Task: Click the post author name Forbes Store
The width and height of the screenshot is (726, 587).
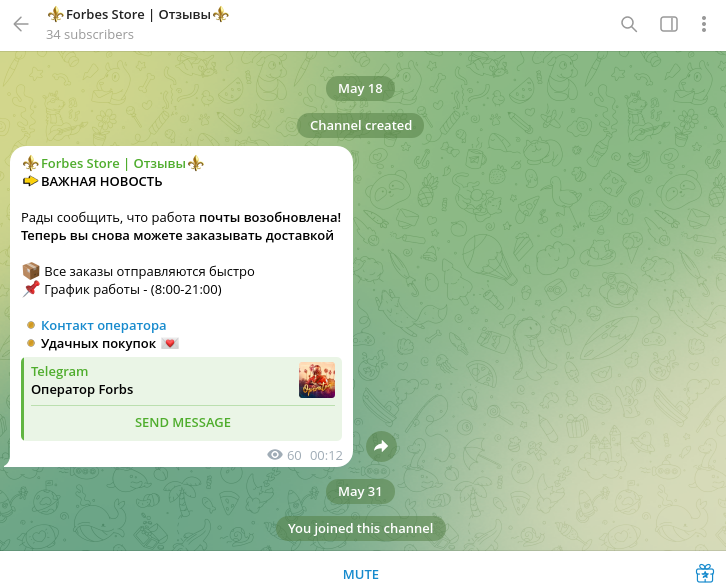Action: 113,163
